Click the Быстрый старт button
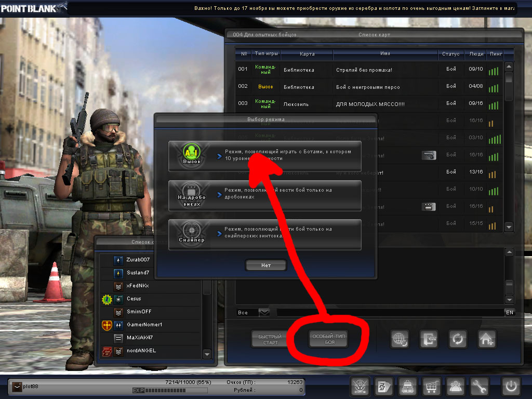532x399 pixels. [270, 339]
